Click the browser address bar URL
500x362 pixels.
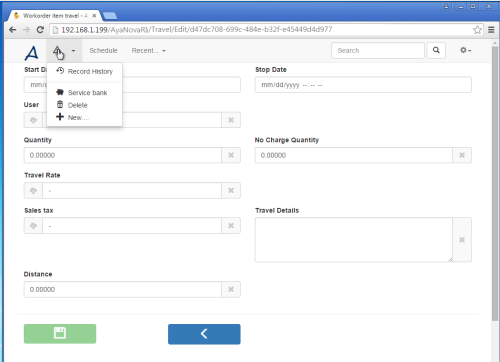[x=197, y=30]
